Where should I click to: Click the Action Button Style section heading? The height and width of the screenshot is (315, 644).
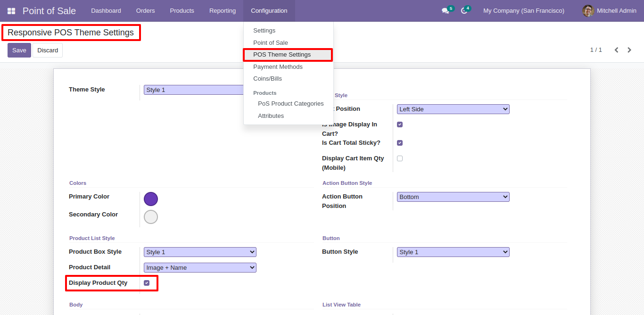click(x=347, y=183)
